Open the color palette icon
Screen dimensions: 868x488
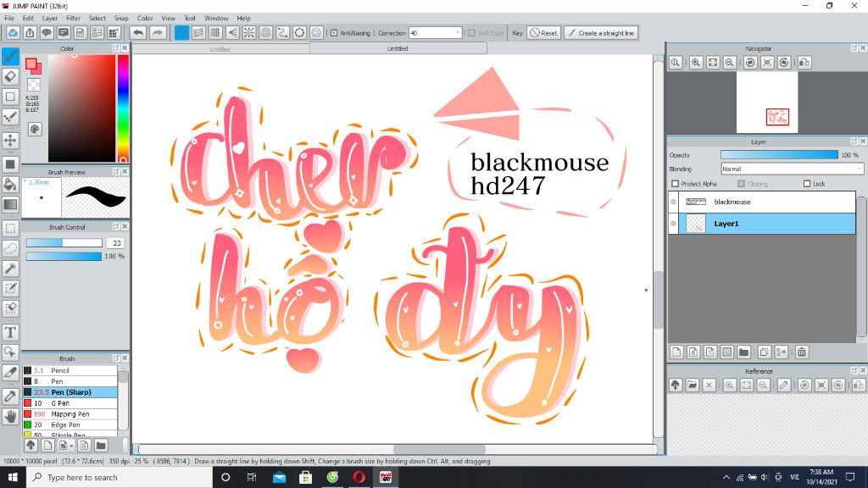(34, 129)
